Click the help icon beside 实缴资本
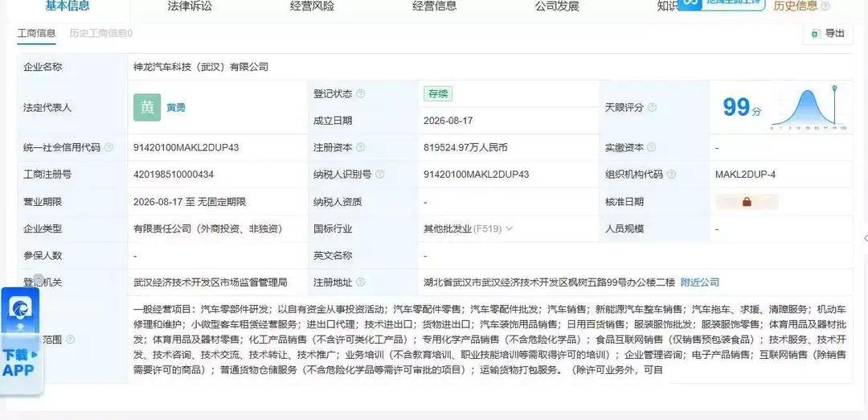The height and width of the screenshot is (420, 868). pyautogui.click(x=652, y=147)
